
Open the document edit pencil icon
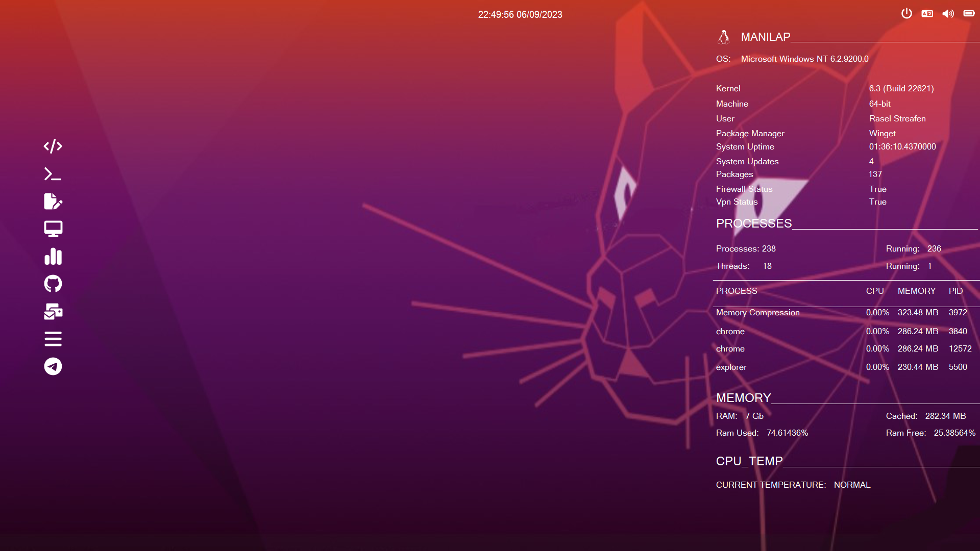(53, 202)
